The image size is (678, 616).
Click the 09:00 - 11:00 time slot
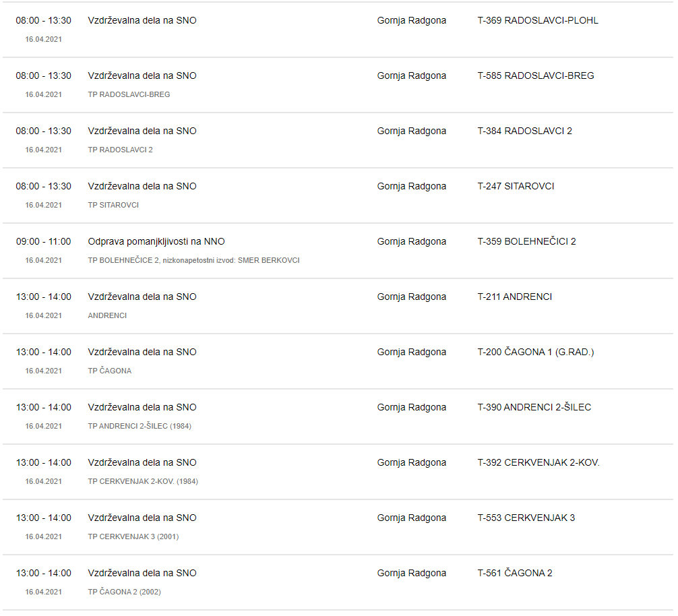click(43, 241)
